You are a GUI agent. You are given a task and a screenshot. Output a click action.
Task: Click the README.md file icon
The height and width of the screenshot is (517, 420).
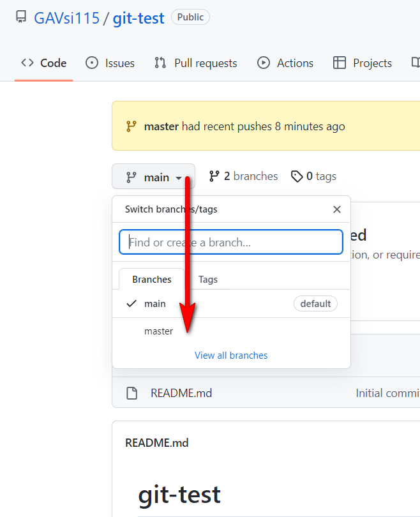(132, 393)
